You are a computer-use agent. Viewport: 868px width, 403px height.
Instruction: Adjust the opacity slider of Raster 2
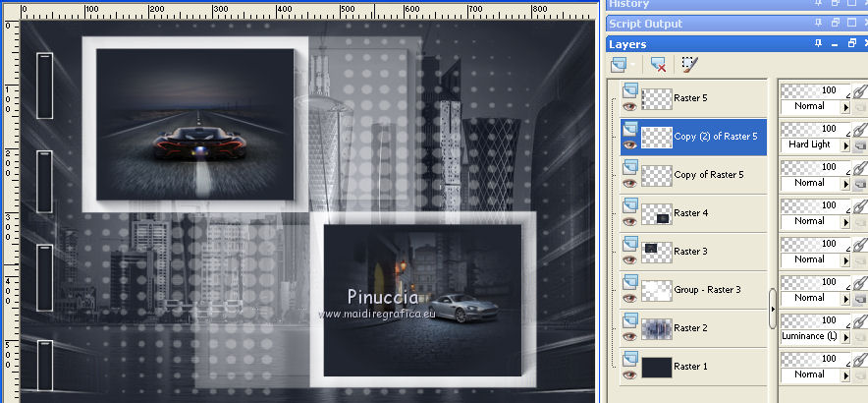point(815,319)
